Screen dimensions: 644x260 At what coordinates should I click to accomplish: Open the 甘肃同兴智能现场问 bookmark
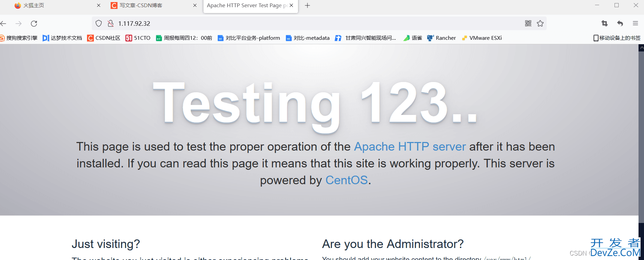coord(366,38)
